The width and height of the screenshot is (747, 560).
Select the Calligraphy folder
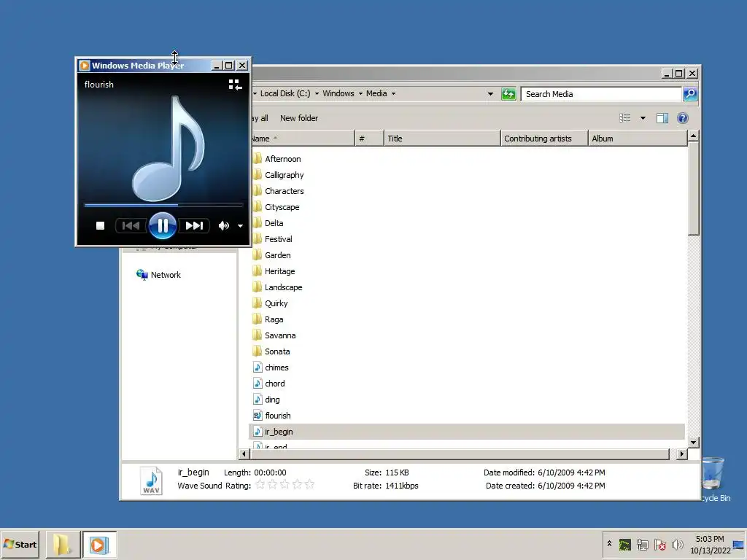[x=284, y=175]
